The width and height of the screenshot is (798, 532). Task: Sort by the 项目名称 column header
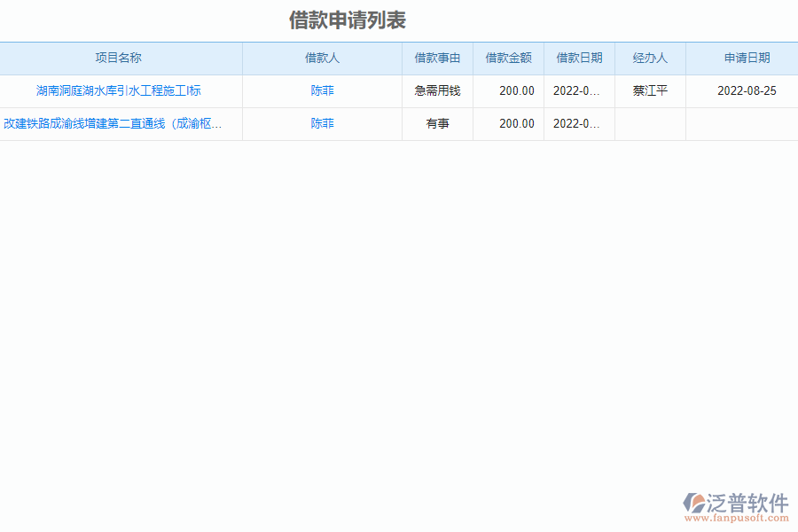pyautogui.click(x=121, y=58)
